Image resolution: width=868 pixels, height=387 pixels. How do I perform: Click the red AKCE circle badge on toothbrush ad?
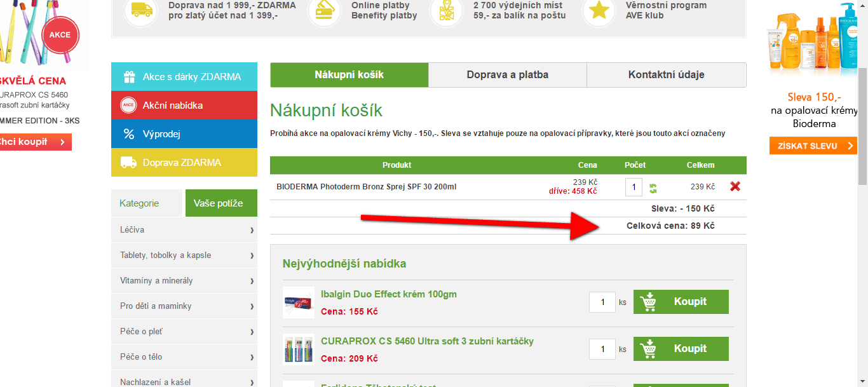point(60,36)
